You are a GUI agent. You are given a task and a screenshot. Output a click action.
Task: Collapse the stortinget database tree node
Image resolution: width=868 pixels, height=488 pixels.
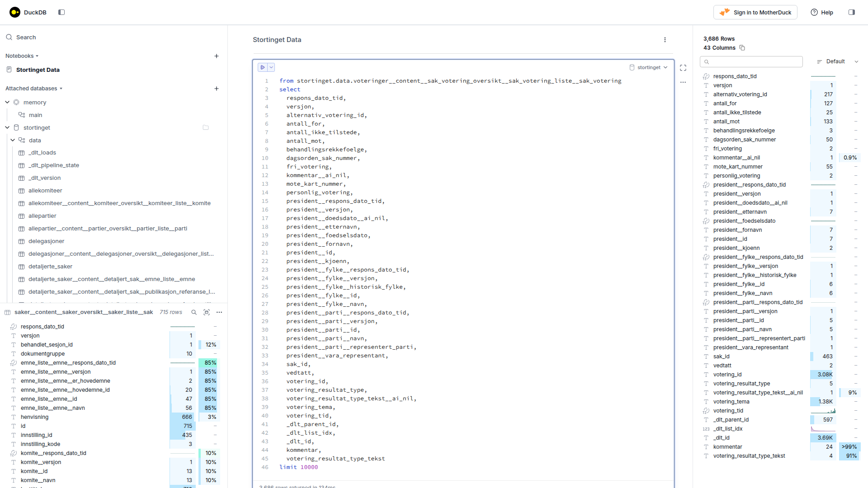[7, 128]
